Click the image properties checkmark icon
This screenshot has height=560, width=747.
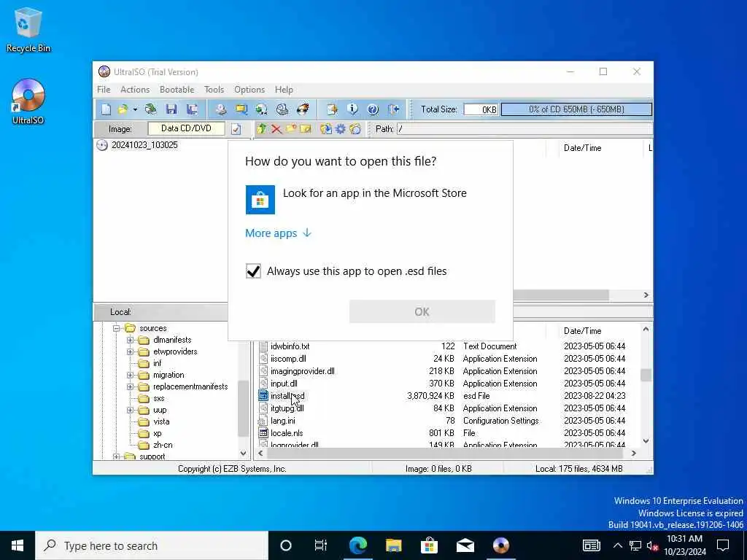[236, 129]
